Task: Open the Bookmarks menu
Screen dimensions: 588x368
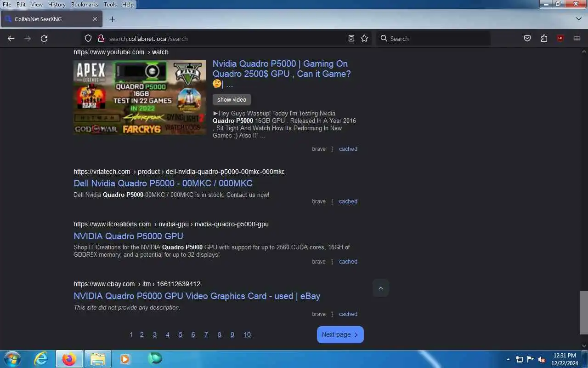Action: (85, 5)
